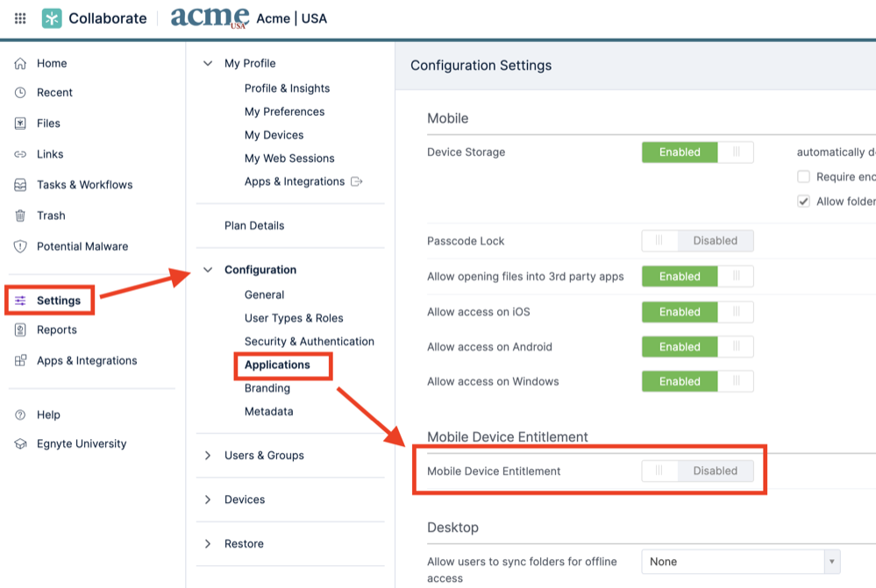Image resolution: width=876 pixels, height=588 pixels.
Task: Expand Users & Groups
Action: pos(208,455)
